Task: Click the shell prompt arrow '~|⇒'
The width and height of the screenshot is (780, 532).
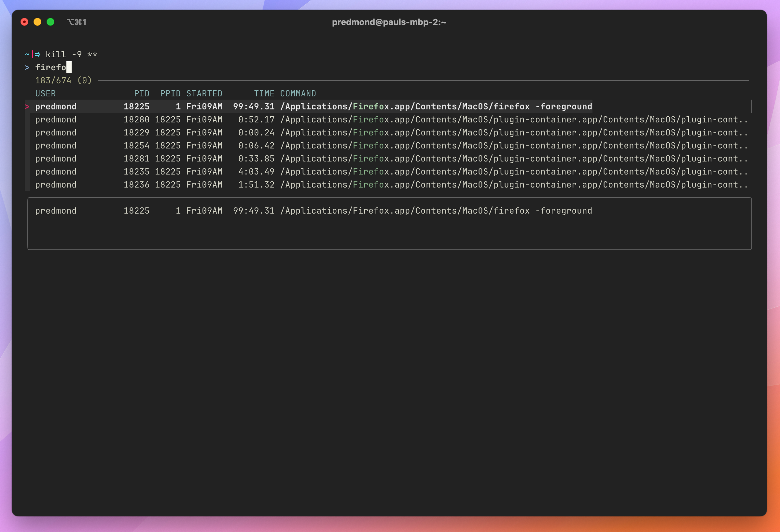Action: pos(33,54)
